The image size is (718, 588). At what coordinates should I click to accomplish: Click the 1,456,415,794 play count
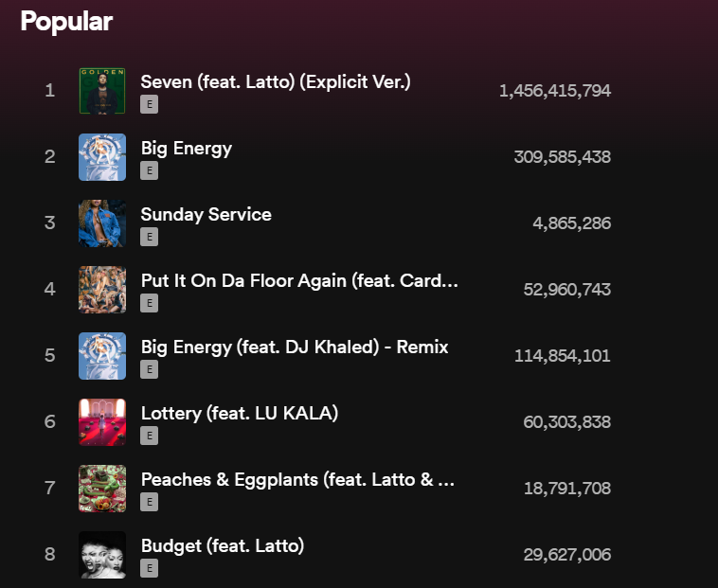(x=554, y=91)
